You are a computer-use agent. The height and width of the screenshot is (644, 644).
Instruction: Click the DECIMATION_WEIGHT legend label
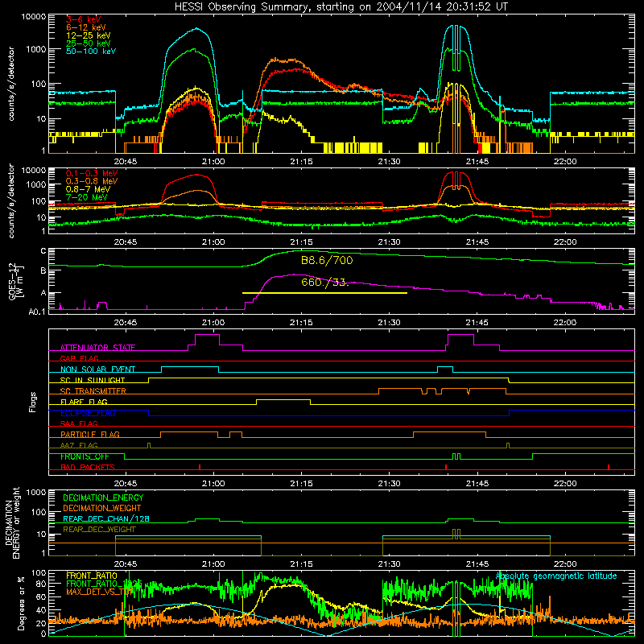102,508
